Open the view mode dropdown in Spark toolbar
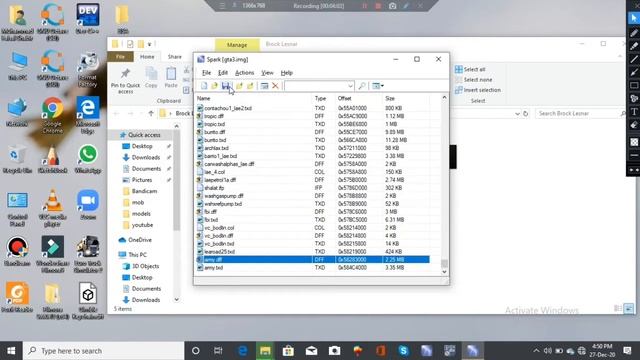 click(378, 86)
